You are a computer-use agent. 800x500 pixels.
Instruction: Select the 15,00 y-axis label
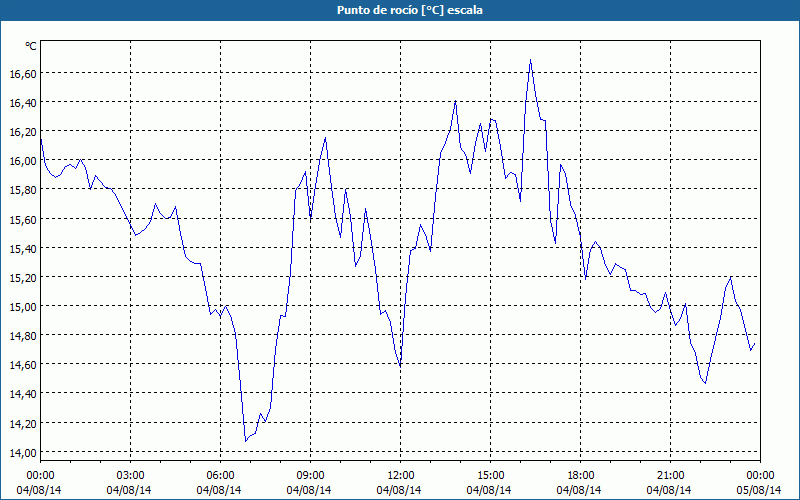[22, 307]
